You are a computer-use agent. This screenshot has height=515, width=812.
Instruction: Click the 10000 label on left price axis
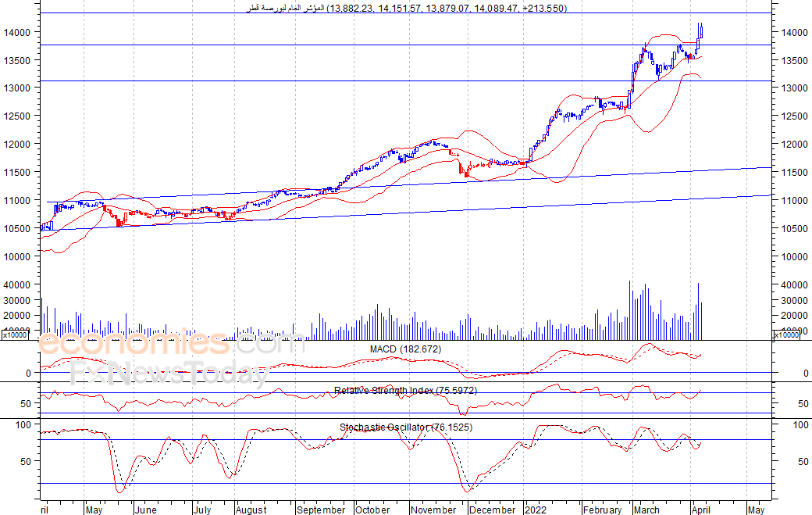[x=17, y=256]
